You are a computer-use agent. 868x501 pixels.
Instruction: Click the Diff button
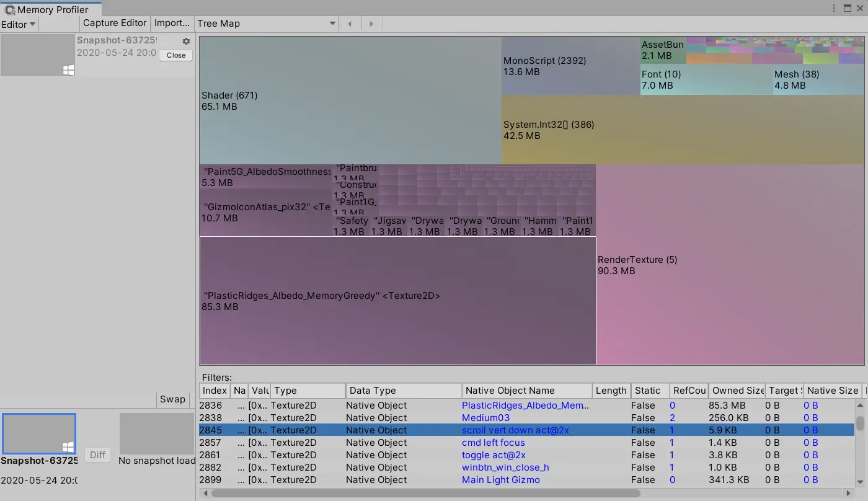[97, 454]
